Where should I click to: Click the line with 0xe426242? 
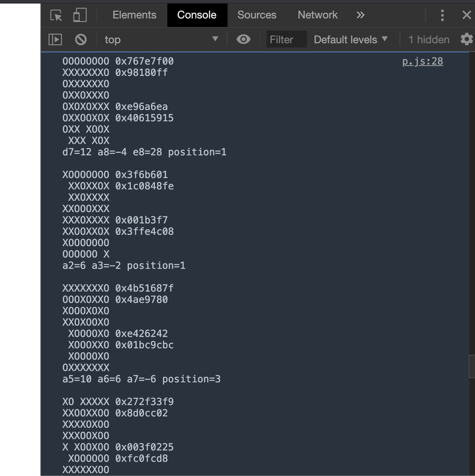pos(118,334)
